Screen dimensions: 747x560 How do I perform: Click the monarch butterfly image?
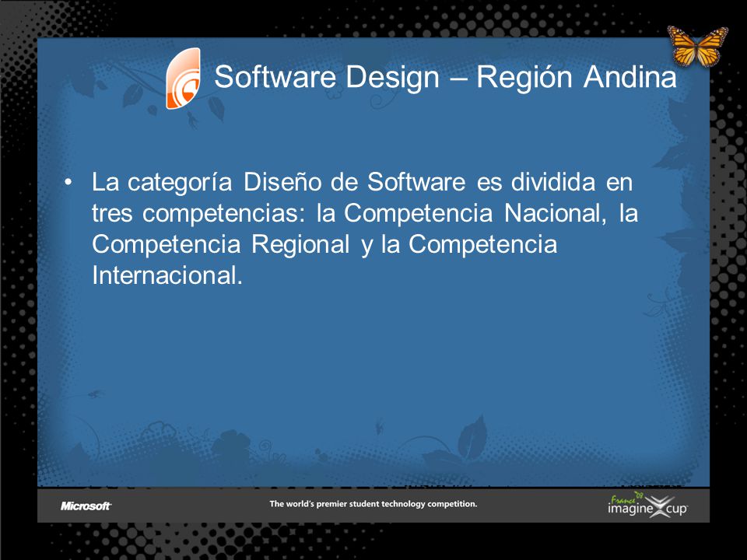tap(697, 46)
